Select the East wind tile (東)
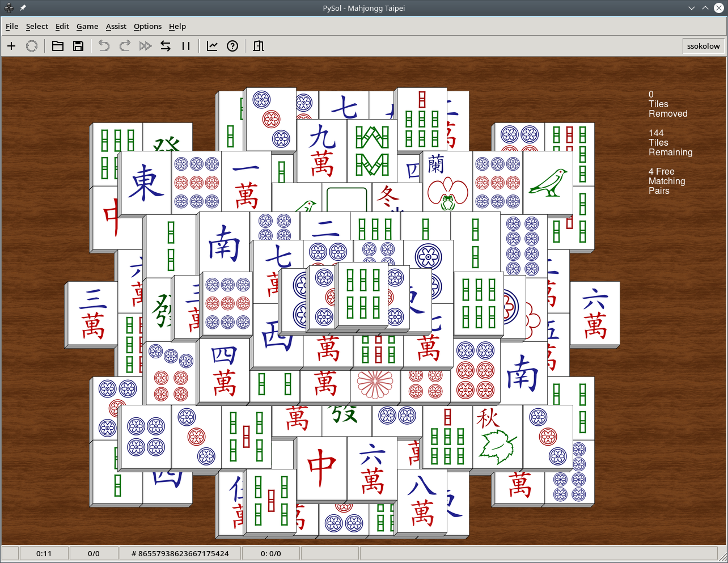728x563 pixels. [x=146, y=183]
